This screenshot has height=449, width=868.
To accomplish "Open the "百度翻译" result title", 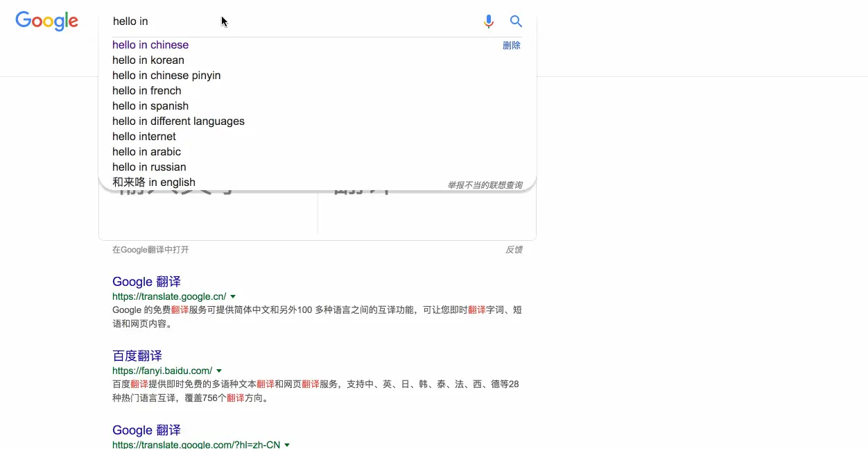I will tap(137, 356).
